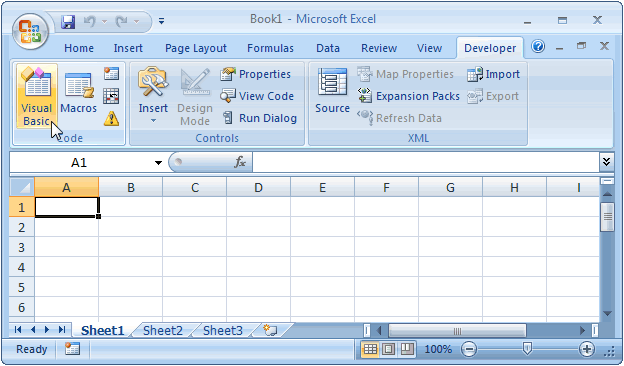Switch to Sheet1 tab

102,330
